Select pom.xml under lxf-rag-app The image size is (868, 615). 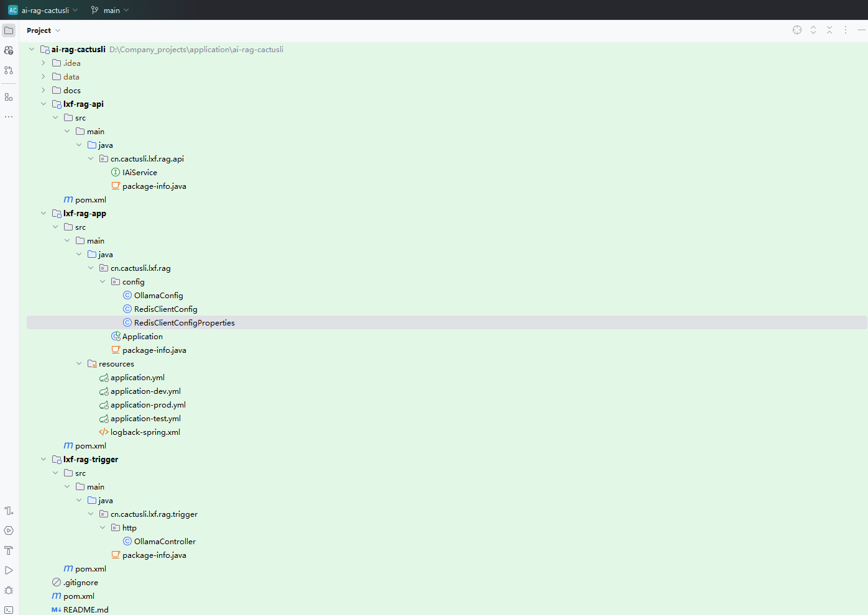click(x=91, y=445)
